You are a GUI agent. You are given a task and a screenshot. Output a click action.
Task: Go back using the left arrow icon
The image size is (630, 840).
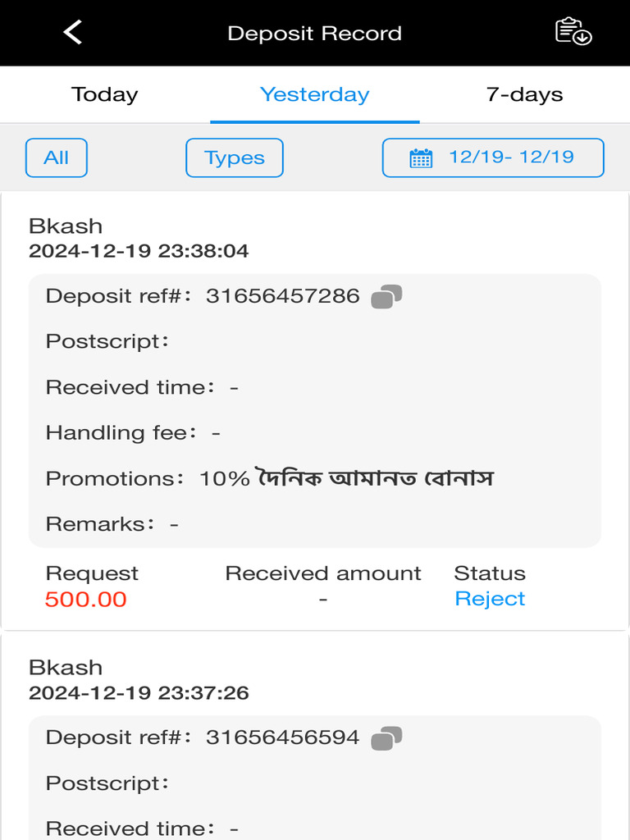tap(73, 33)
